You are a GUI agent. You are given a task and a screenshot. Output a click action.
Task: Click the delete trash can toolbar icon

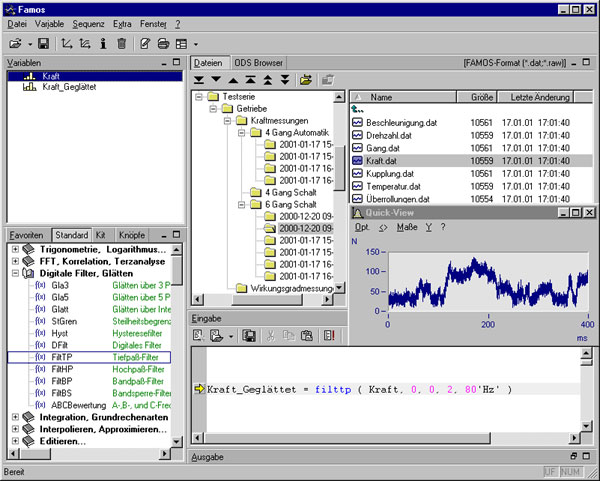pos(121,44)
